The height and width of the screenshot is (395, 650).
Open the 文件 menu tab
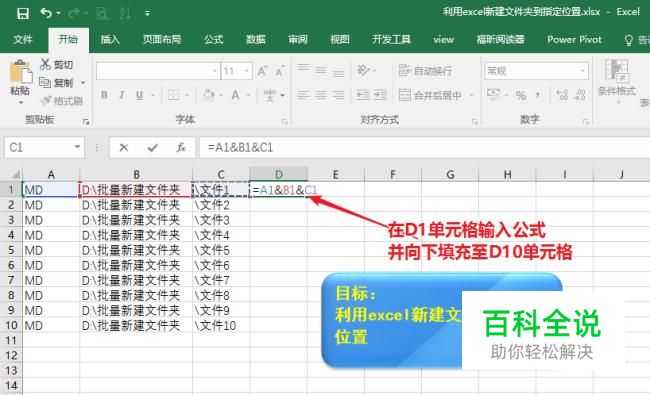(x=22, y=40)
